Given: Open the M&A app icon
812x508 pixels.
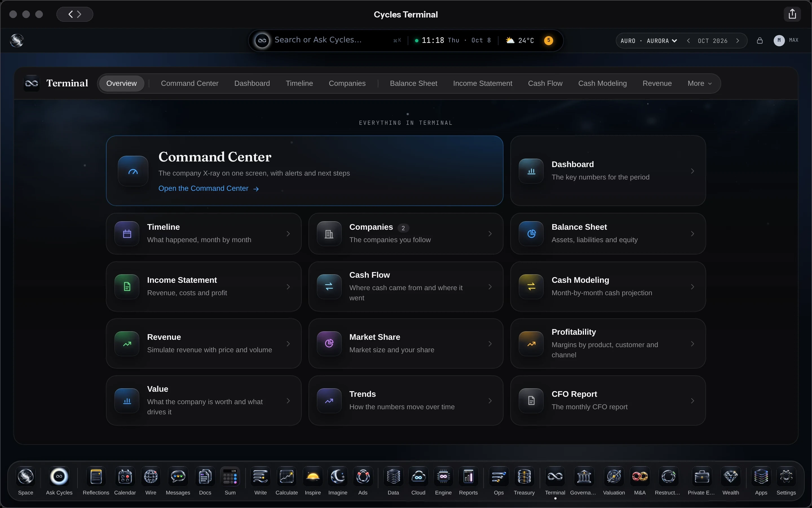Looking at the screenshot, I should (x=639, y=476).
